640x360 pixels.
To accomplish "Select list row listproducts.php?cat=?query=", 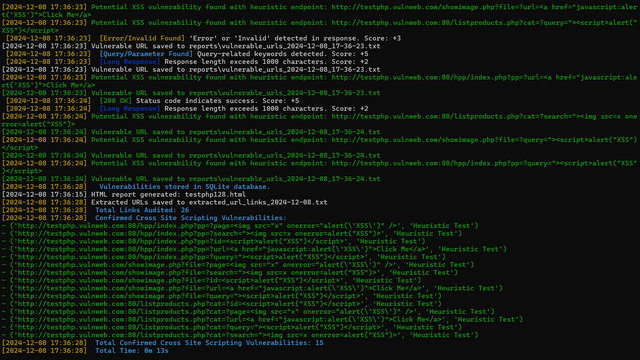I will (232, 327).
